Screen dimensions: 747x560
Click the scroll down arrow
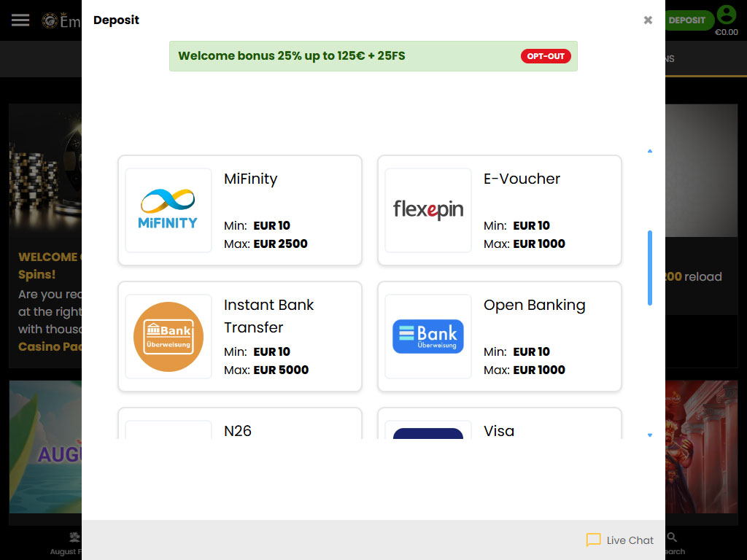(650, 435)
